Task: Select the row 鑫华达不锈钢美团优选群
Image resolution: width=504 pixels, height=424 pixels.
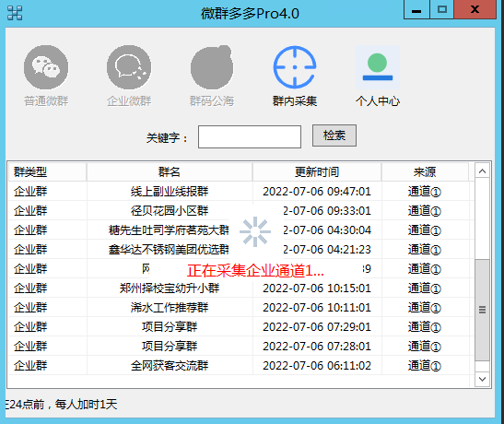Action: 241,250
